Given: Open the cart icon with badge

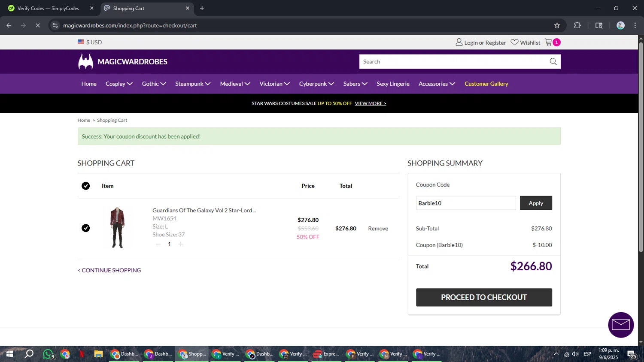Looking at the screenshot, I should pyautogui.click(x=553, y=42).
